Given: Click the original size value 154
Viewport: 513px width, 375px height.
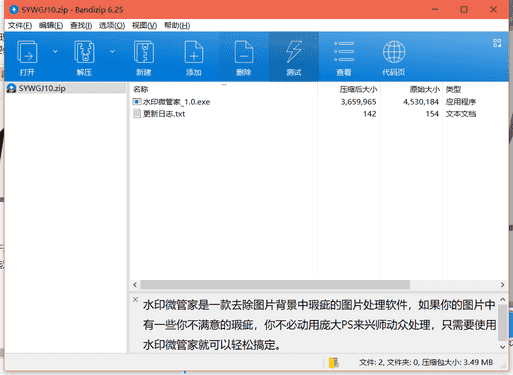Looking at the screenshot, I should [x=432, y=114].
